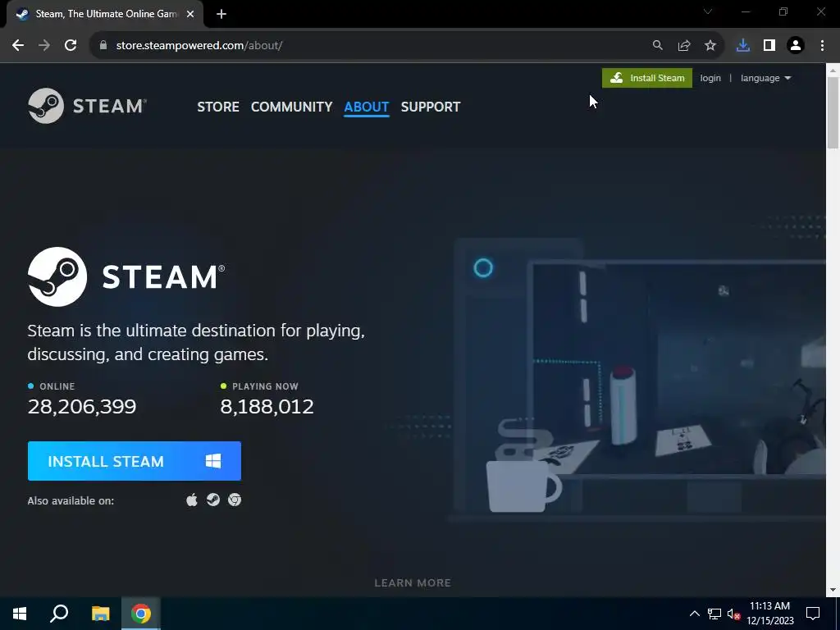Click the Chrome taskbar icon
Viewport: 840px width, 630px height.
(x=141, y=614)
